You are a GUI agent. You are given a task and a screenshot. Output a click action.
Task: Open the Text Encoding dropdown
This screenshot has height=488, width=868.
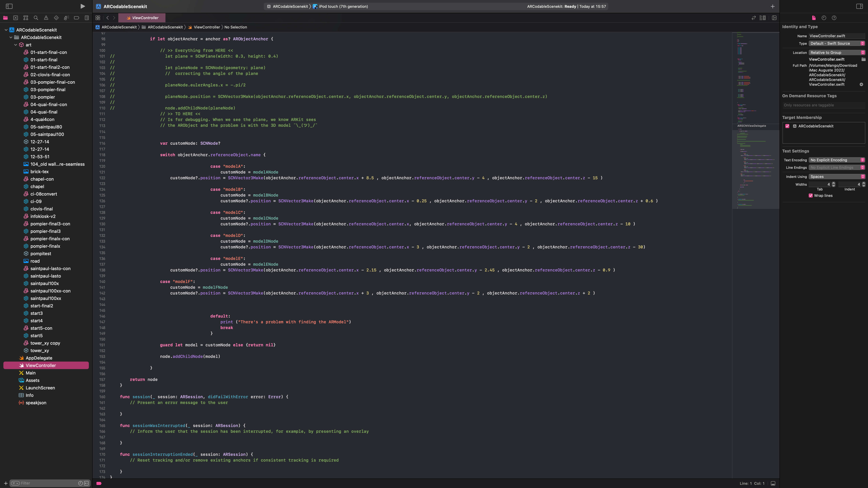tap(837, 160)
